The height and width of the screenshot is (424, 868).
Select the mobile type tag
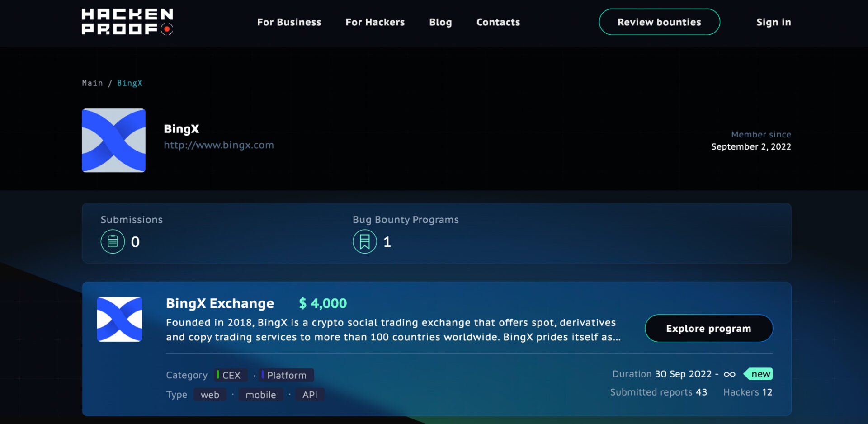[x=261, y=395]
